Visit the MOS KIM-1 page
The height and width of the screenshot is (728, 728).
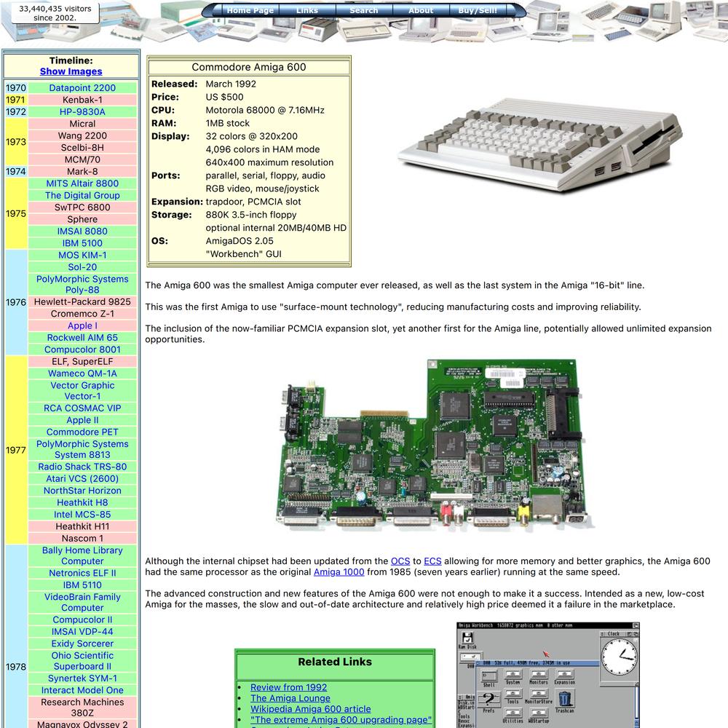click(82, 256)
